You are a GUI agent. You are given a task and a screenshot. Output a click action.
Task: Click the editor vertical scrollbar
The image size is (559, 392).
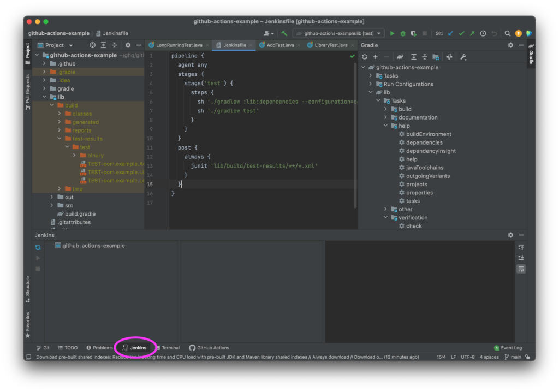(x=355, y=135)
